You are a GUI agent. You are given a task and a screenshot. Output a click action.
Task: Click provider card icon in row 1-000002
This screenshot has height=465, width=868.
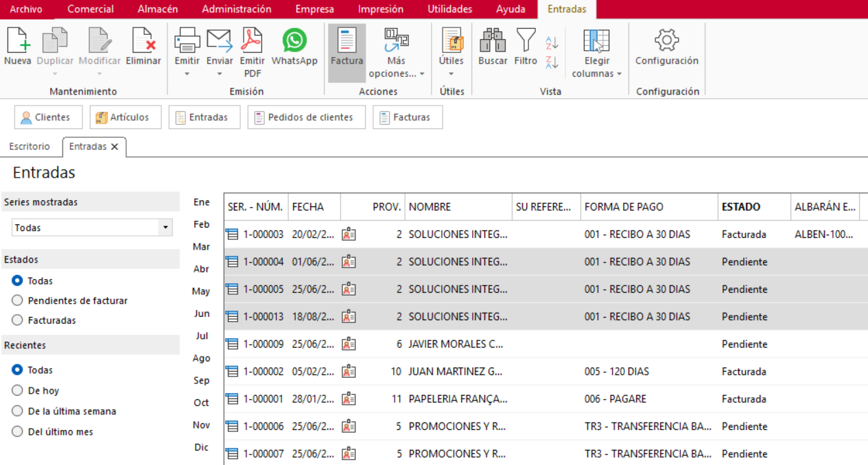(349, 372)
